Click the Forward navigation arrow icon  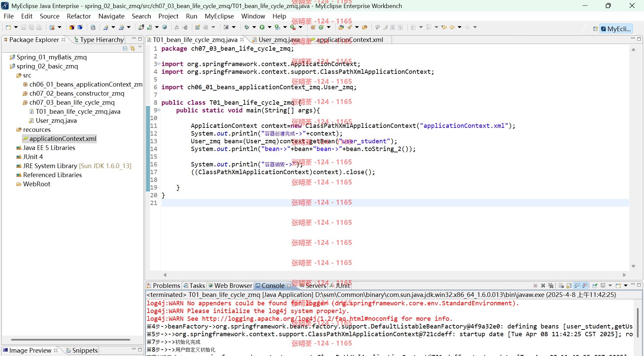click(467, 27)
